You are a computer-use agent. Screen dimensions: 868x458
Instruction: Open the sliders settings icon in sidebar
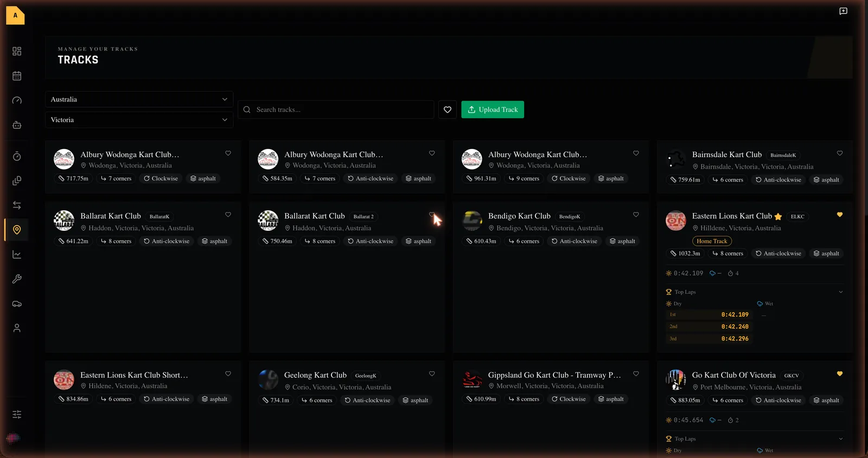(17, 414)
